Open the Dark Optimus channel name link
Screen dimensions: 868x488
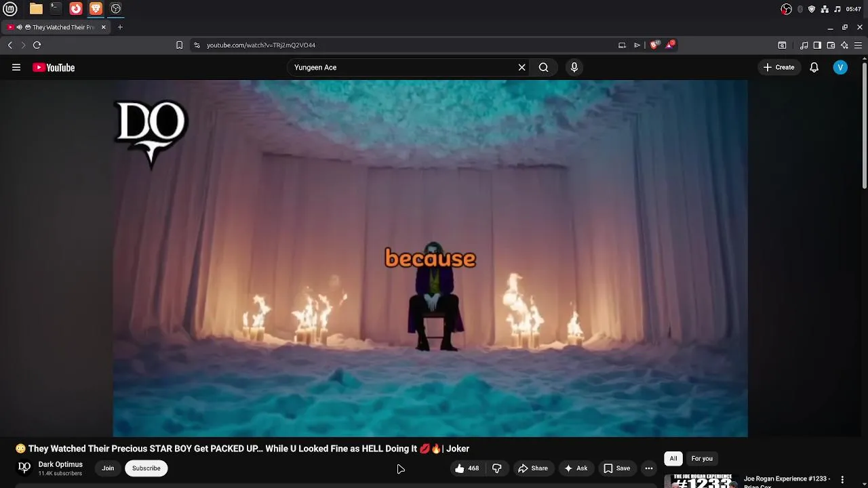click(60, 464)
